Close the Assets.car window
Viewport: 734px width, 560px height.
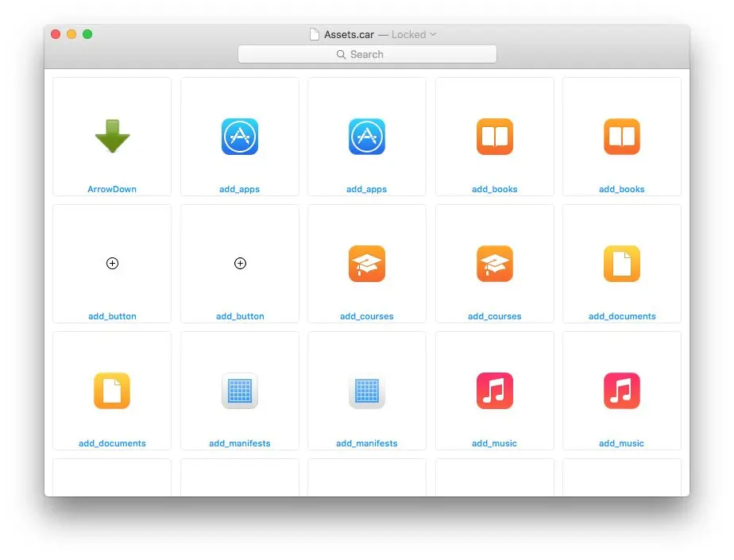56,34
